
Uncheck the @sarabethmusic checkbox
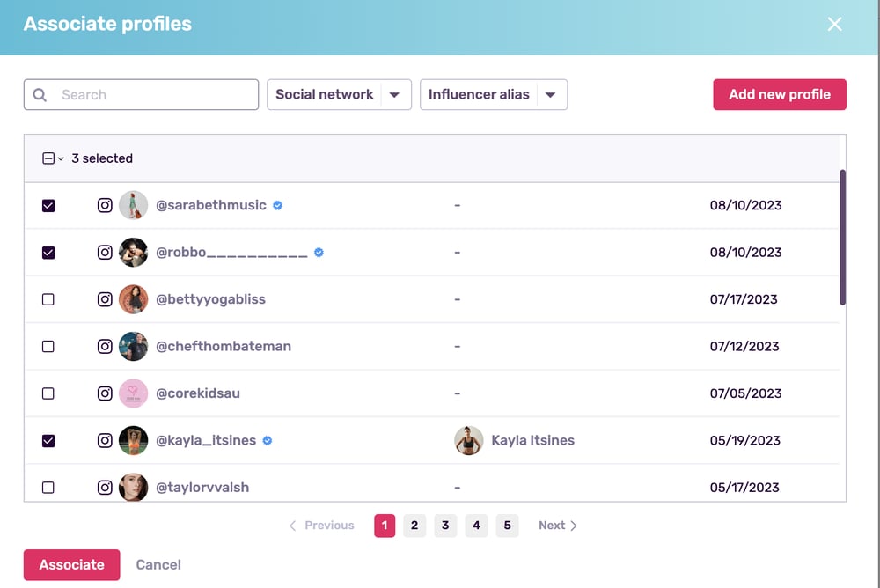click(48, 206)
